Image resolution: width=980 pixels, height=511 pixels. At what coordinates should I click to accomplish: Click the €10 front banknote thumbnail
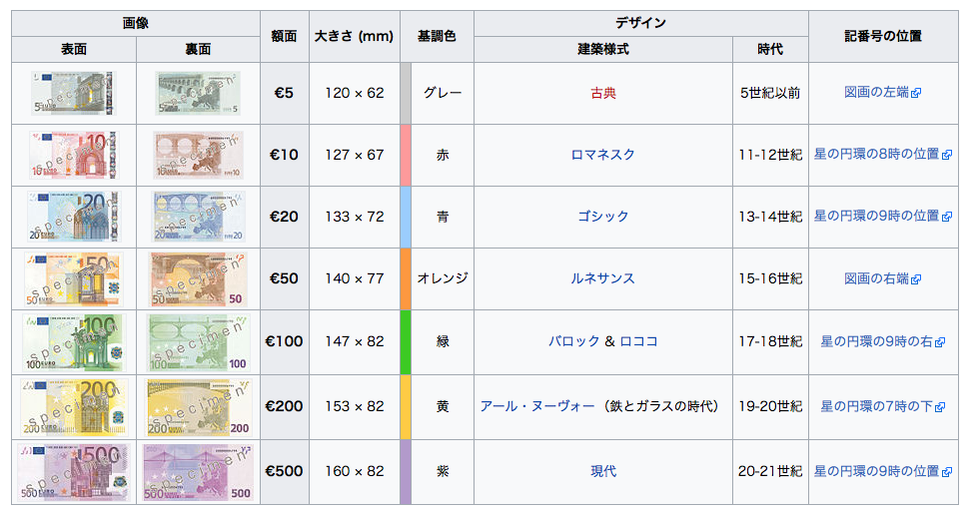[73, 155]
